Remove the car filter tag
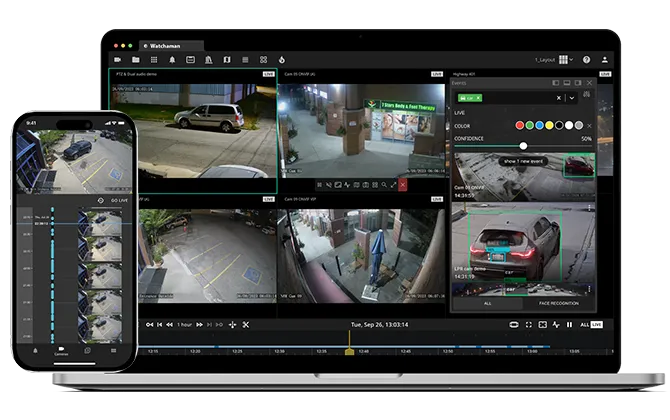This screenshot has width=670, height=420. coord(478,98)
